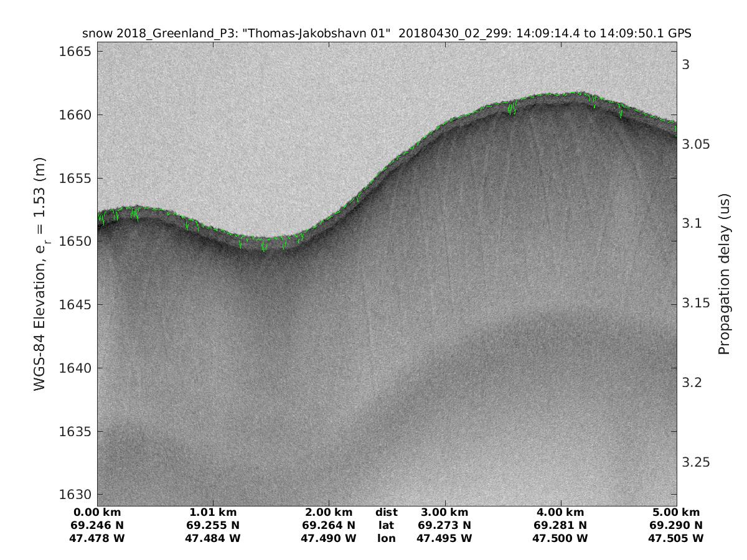The image size is (747, 560).
Task: Click the 1655 elevation tick label
Action: [x=75, y=179]
